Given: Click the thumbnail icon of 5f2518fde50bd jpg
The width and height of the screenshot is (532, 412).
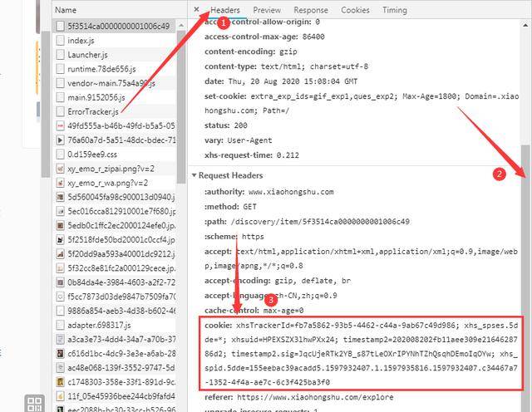Looking at the screenshot, I should tap(60, 240).
